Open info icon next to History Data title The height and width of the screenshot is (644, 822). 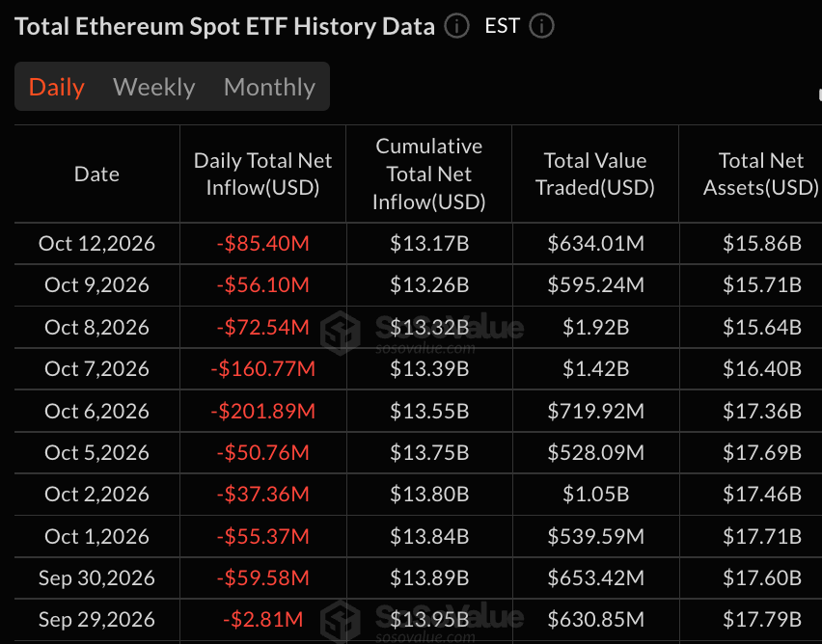[456, 26]
